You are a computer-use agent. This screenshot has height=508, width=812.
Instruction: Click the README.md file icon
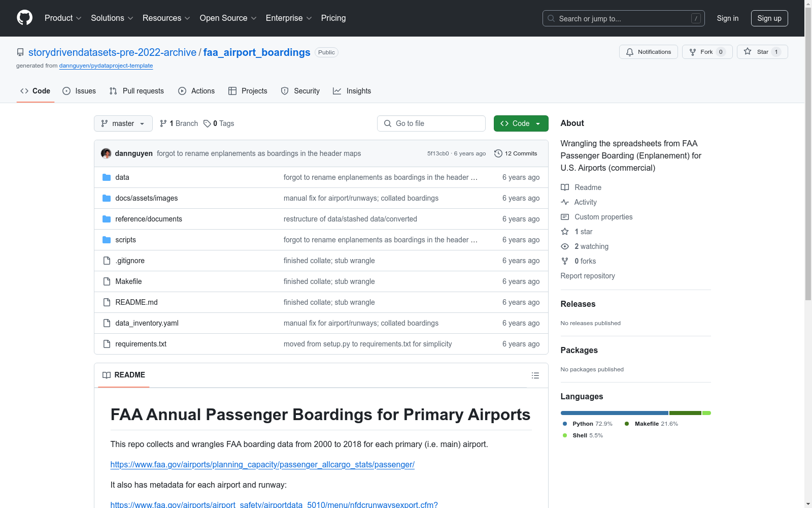click(x=107, y=302)
